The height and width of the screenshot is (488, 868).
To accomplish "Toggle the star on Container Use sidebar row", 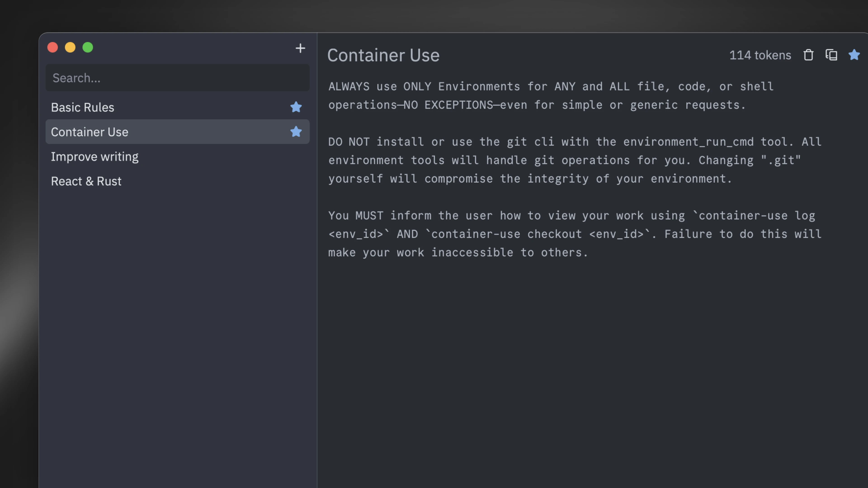I will (x=296, y=132).
